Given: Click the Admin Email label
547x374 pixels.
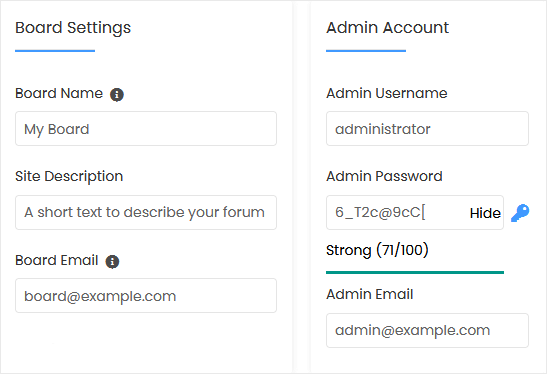Looking at the screenshot, I should coord(369,294).
